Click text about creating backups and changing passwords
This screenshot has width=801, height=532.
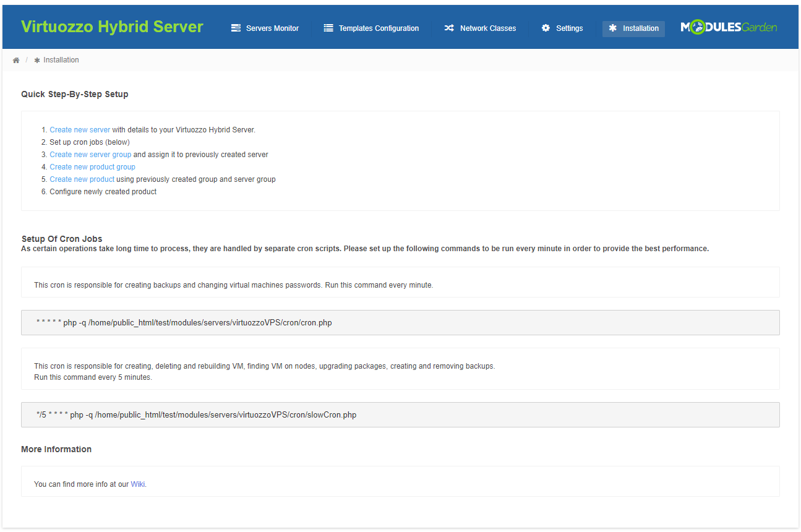(x=234, y=285)
